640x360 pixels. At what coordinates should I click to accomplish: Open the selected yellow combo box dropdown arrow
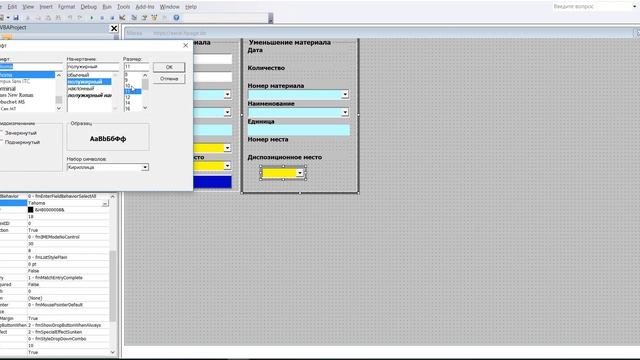(x=300, y=173)
